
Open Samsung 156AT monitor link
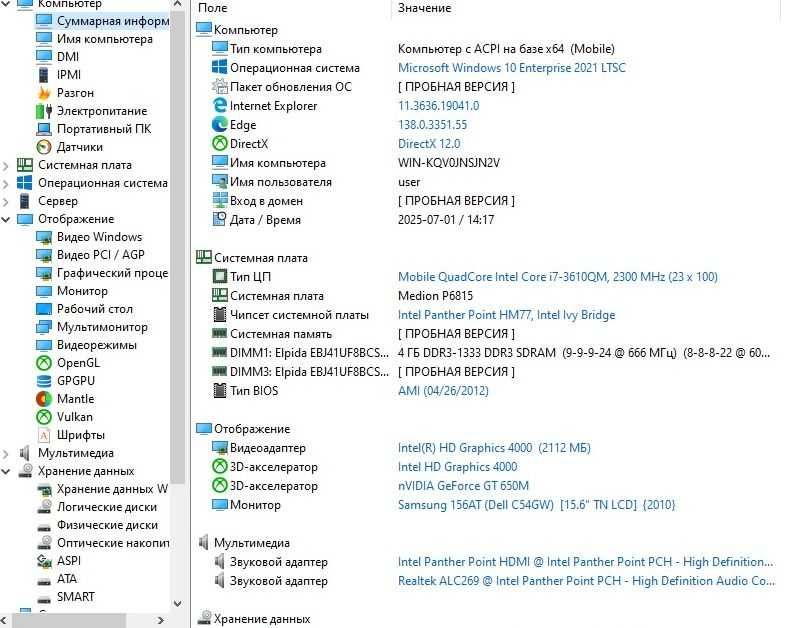coord(536,505)
